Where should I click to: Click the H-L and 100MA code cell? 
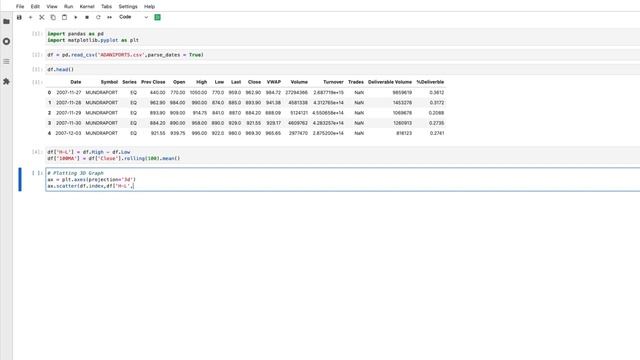tap(342, 155)
